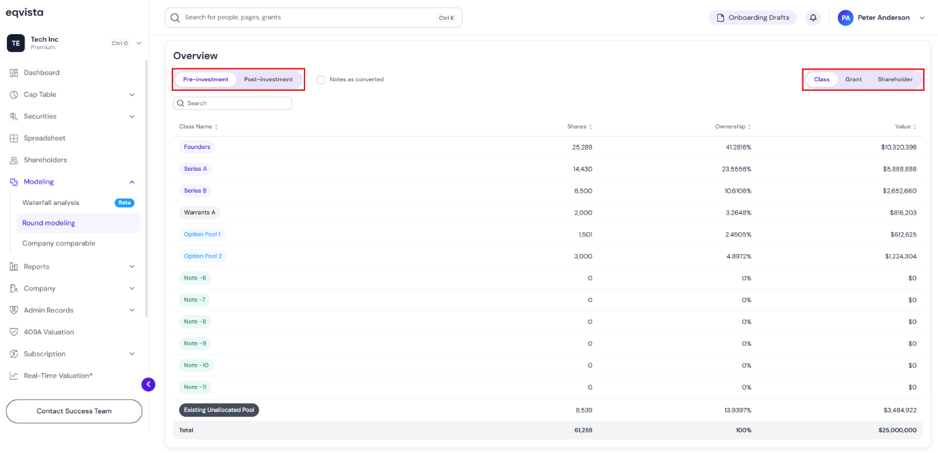Viewport: 938px width, 453px height.
Task: Click the Series A class tag
Action: [x=196, y=169]
